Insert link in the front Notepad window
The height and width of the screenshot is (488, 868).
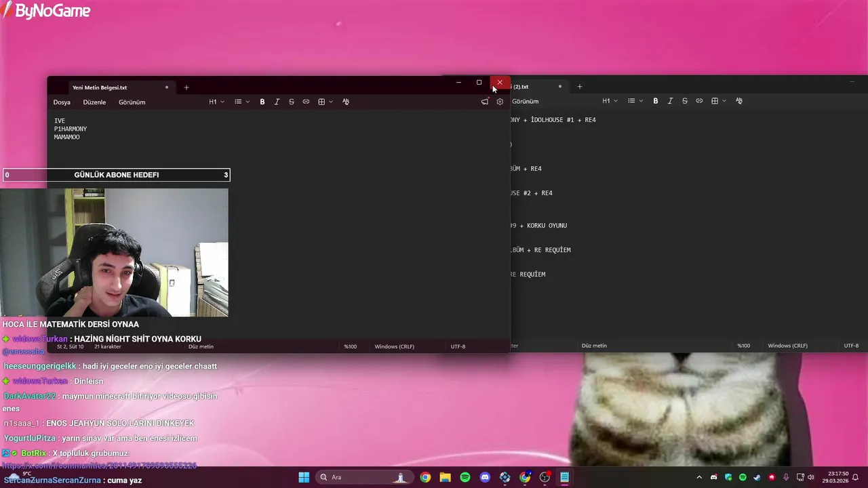[306, 102]
